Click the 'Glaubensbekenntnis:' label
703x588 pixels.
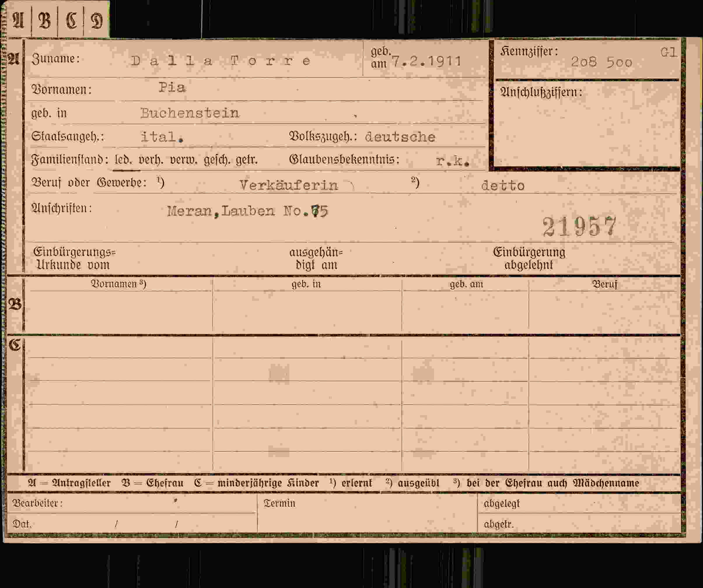[344, 159]
